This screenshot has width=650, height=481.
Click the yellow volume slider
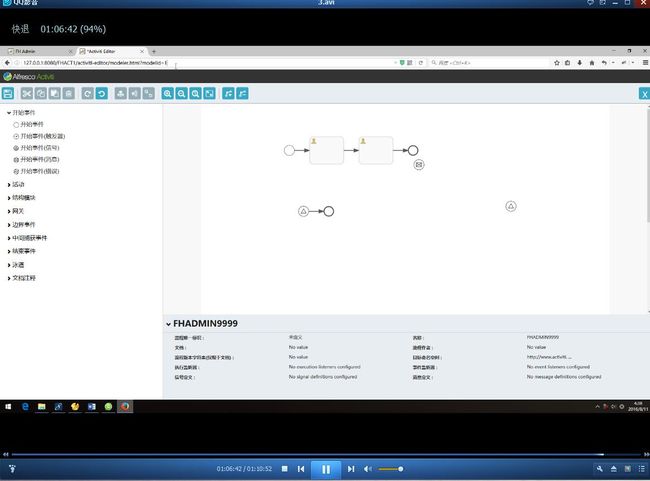click(x=390, y=469)
